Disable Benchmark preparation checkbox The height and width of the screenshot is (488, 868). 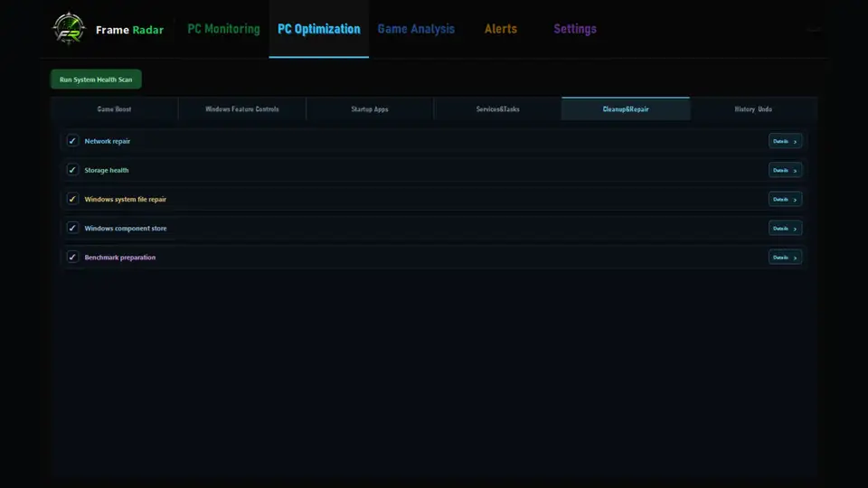pos(72,257)
